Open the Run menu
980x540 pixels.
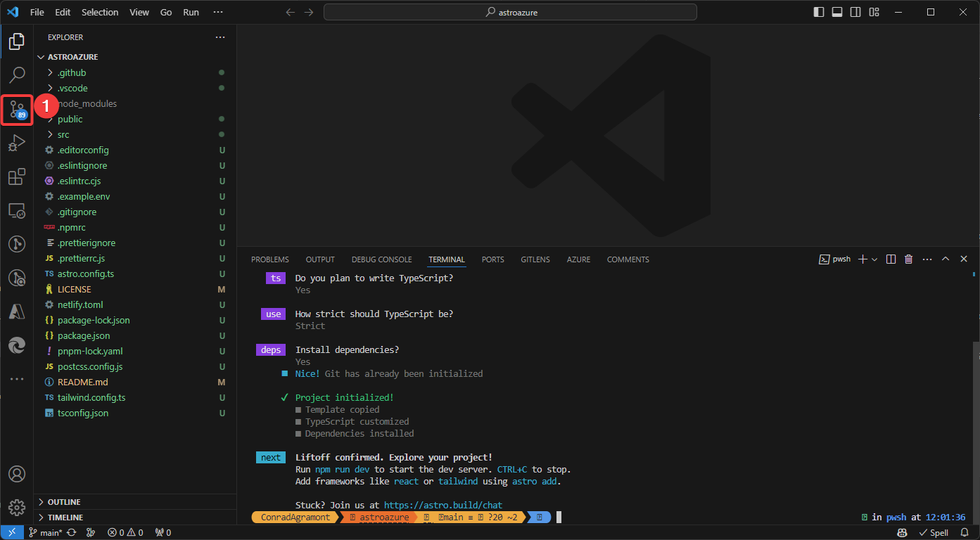(x=191, y=12)
